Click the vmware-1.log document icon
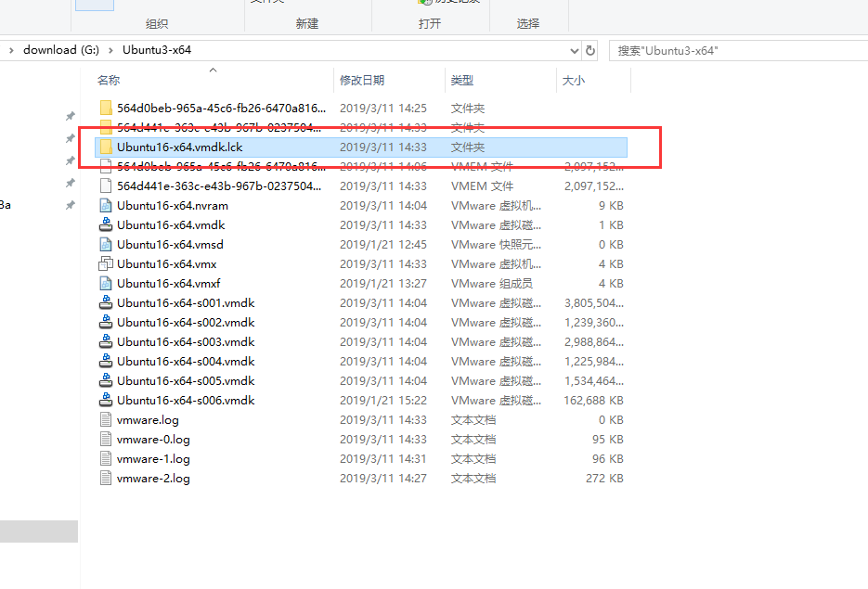 tap(106, 458)
